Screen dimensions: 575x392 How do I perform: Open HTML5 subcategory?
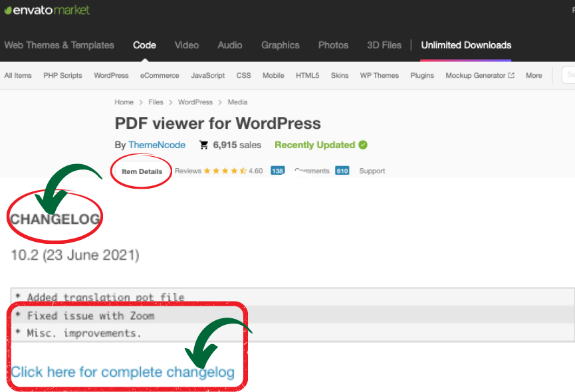click(x=307, y=76)
